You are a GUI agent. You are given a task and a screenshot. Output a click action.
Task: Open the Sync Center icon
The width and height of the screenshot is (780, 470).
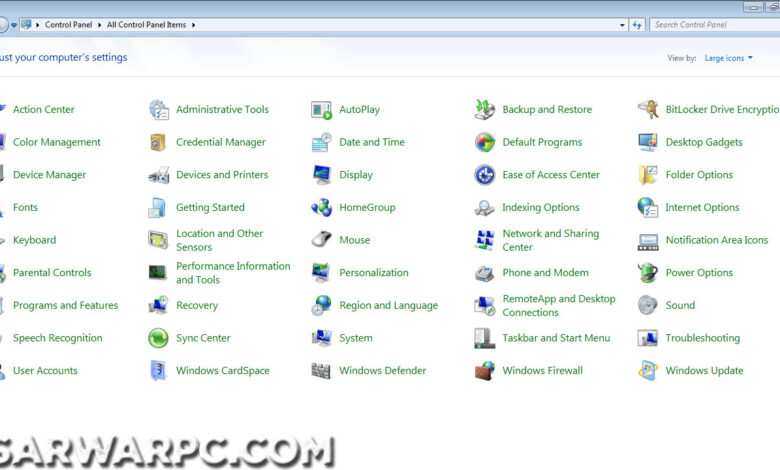[159, 338]
